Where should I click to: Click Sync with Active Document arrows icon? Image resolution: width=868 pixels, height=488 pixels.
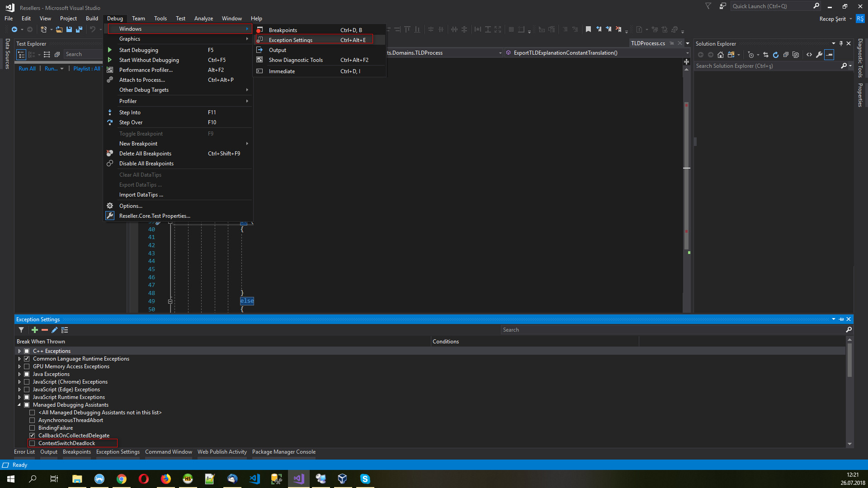[766, 55]
